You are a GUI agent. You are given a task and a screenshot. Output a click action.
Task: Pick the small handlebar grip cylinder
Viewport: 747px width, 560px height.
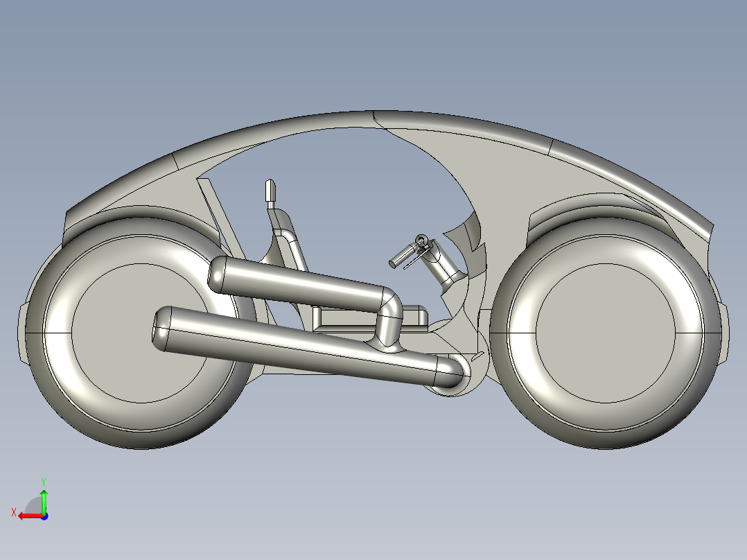402,256
